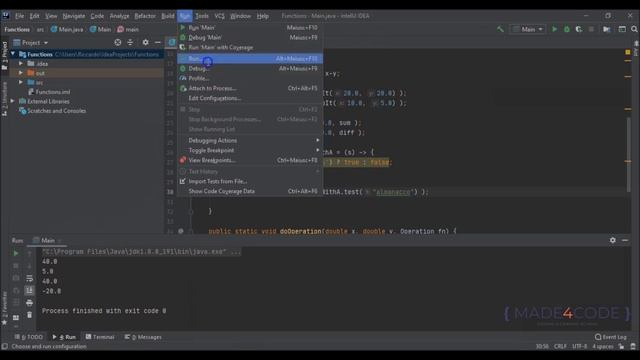The height and width of the screenshot is (360, 640).
Task: Click the Build project hammer icon
Action: 500,29
